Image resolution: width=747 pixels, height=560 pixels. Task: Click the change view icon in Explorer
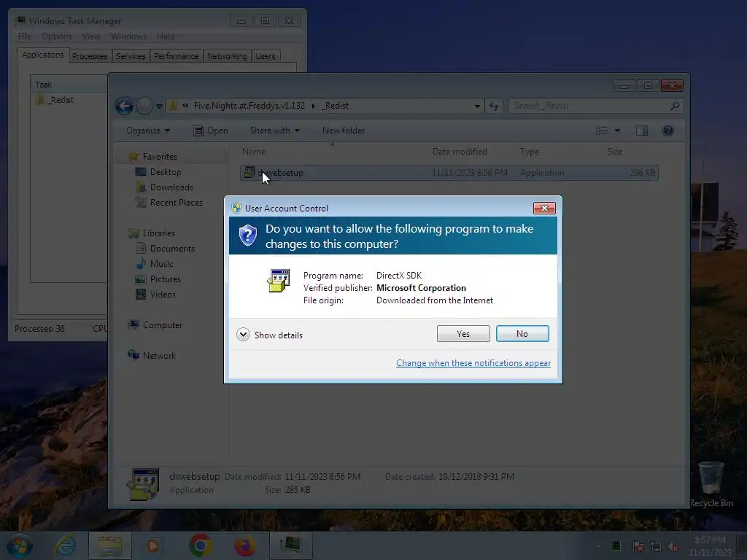point(602,131)
